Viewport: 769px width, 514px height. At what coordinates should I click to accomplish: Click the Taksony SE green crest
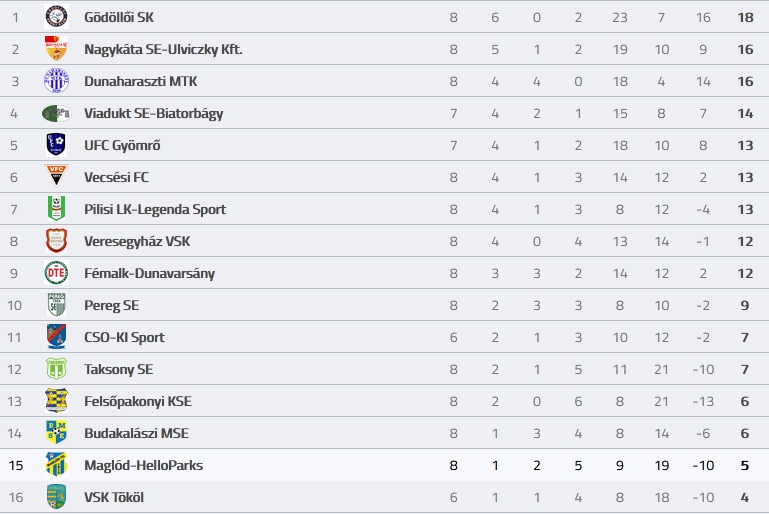[56, 369]
